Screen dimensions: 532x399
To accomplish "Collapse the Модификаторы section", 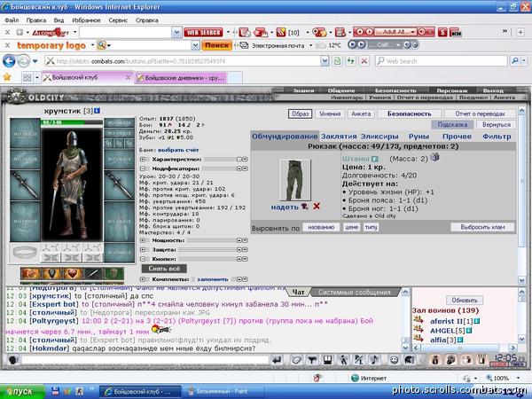I will click(143, 168).
